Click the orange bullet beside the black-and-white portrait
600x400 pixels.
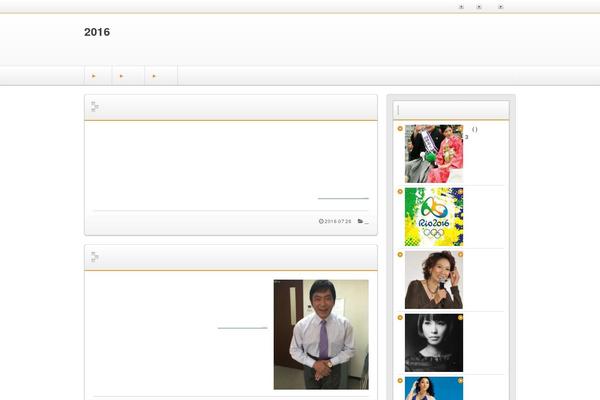point(400,318)
